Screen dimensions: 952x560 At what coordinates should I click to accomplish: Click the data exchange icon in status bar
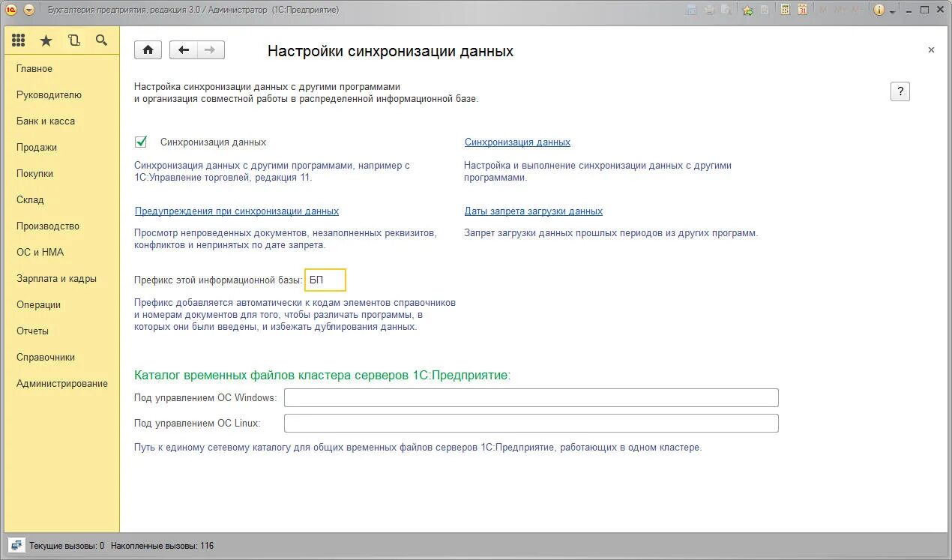16,545
